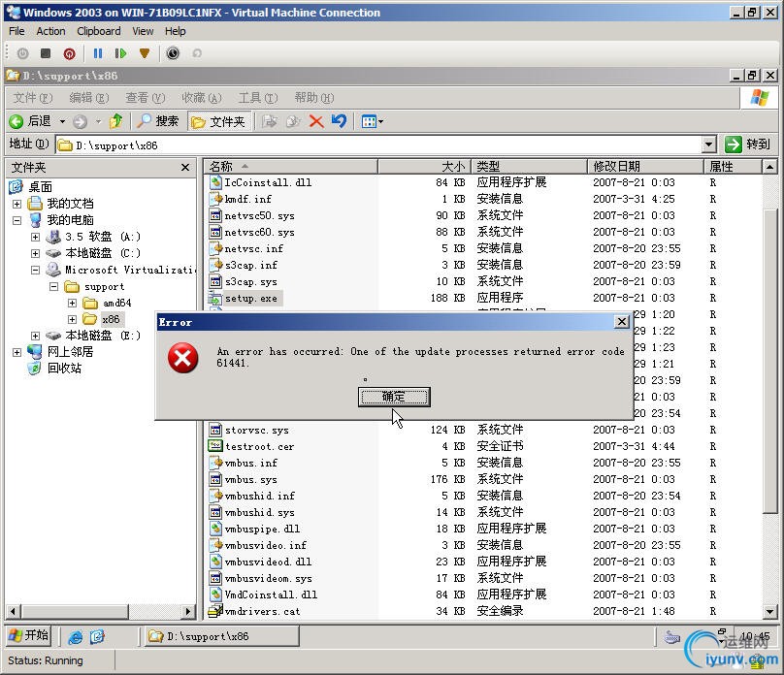Open the Help menu

(175, 31)
